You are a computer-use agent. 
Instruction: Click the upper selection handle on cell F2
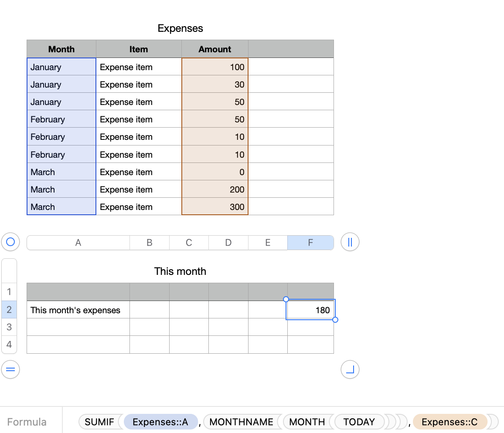[x=286, y=299]
